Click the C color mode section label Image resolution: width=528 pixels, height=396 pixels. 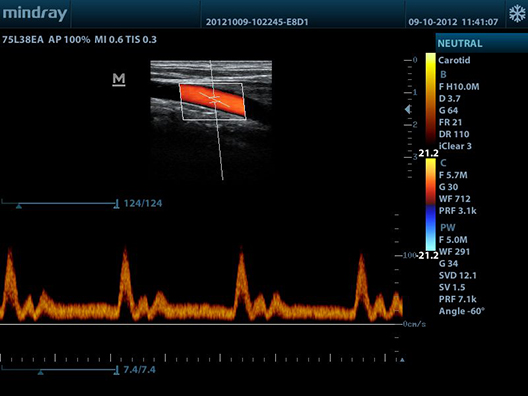(x=443, y=163)
